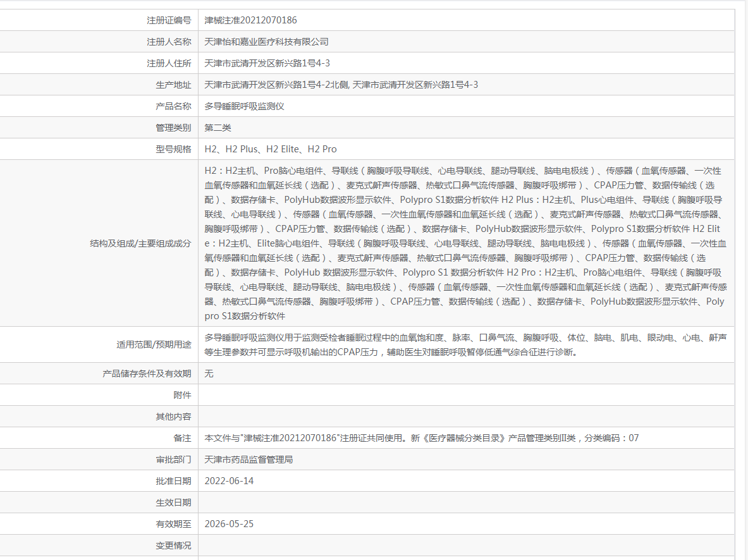The height and width of the screenshot is (560, 748).
Task: Click the 生效日期 label
Action: tap(173, 502)
